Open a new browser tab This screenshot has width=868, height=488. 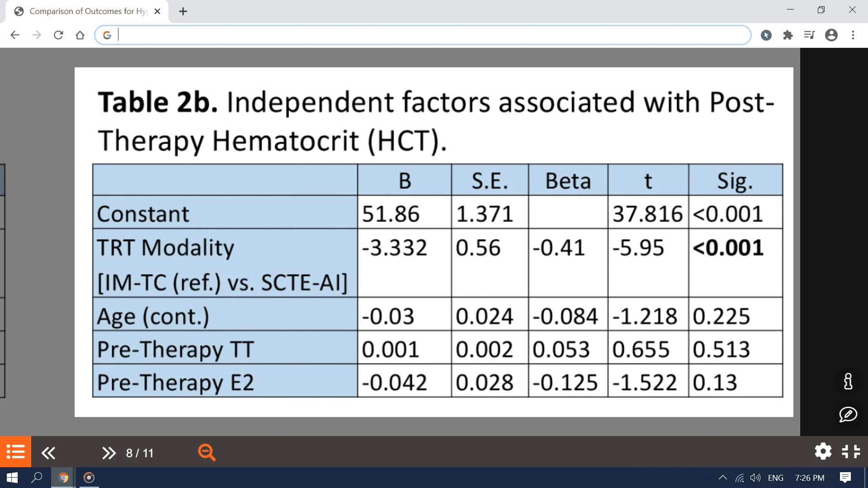click(183, 11)
